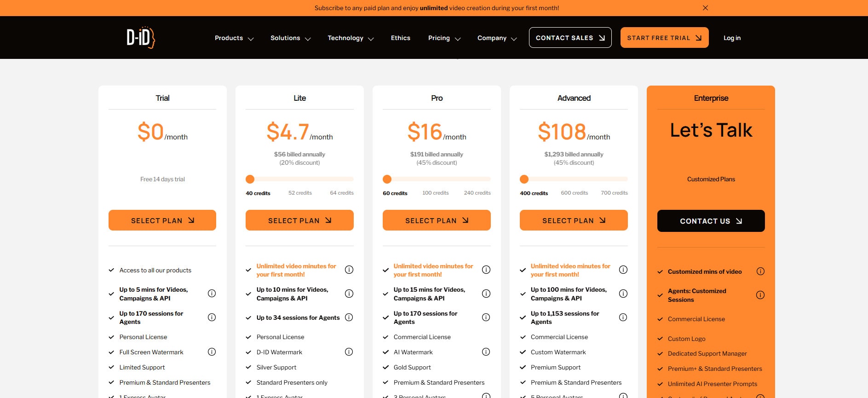
Task: Click Unlimited AI Presenter Prompts feature
Action: pyautogui.click(x=713, y=384)
